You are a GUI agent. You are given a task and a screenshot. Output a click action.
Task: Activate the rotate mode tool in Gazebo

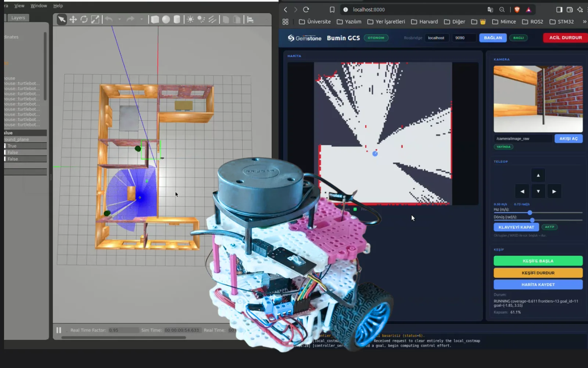click(x=84, y=20)
